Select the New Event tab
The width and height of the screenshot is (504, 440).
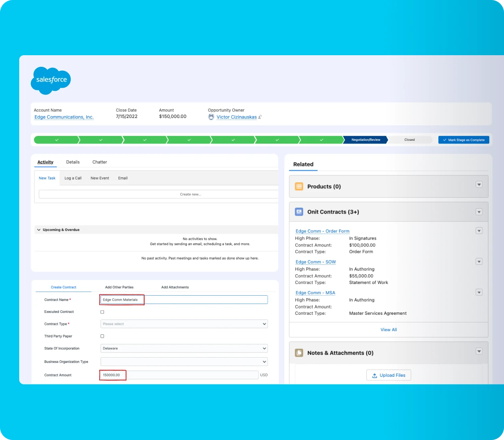[100, 178]
